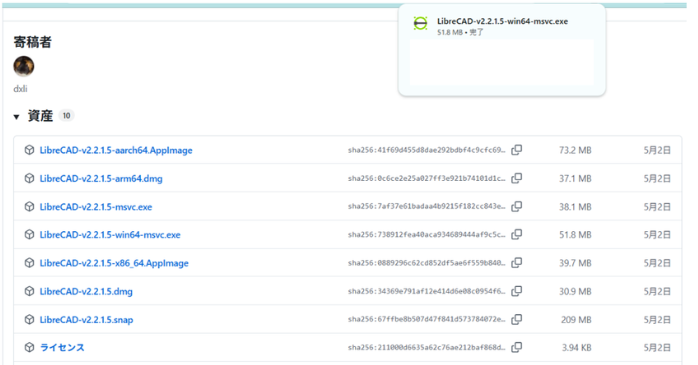698x365 pixels.
Task: Click package icon beside ライセンス
Action: tap(29, 347)
